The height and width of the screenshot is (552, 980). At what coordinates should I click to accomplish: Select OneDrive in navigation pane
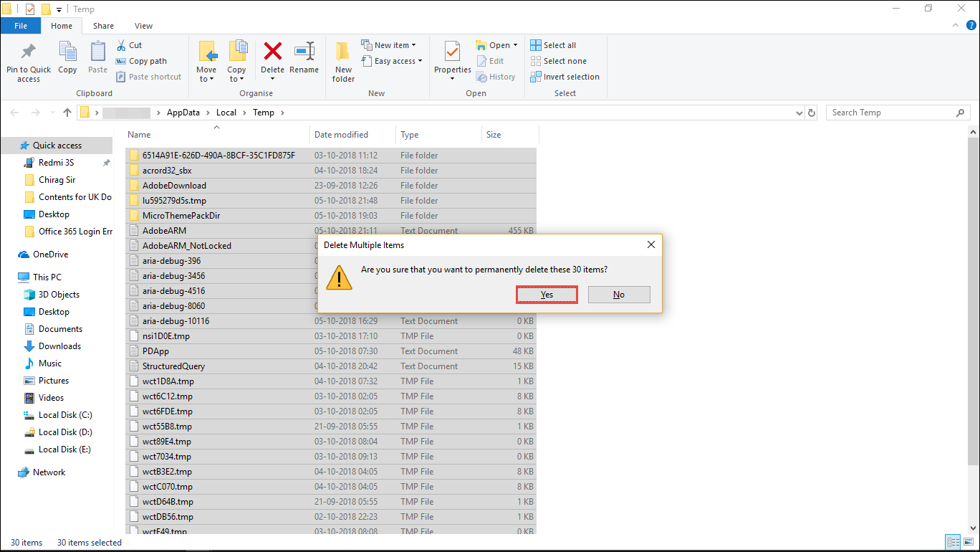50,254
